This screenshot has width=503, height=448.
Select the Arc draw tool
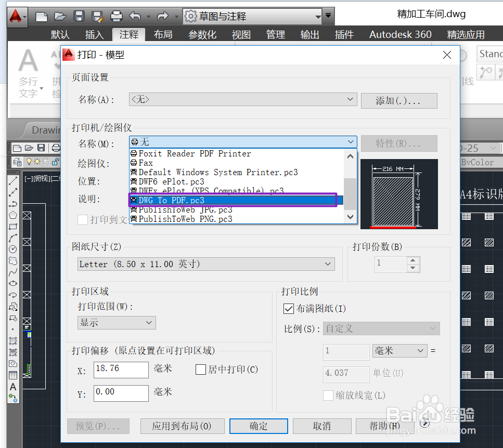tap(13, 238)
